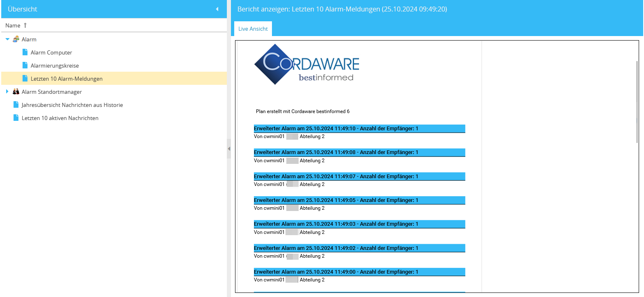Click the Alarm Standortmanager people icon

[16, 92]
